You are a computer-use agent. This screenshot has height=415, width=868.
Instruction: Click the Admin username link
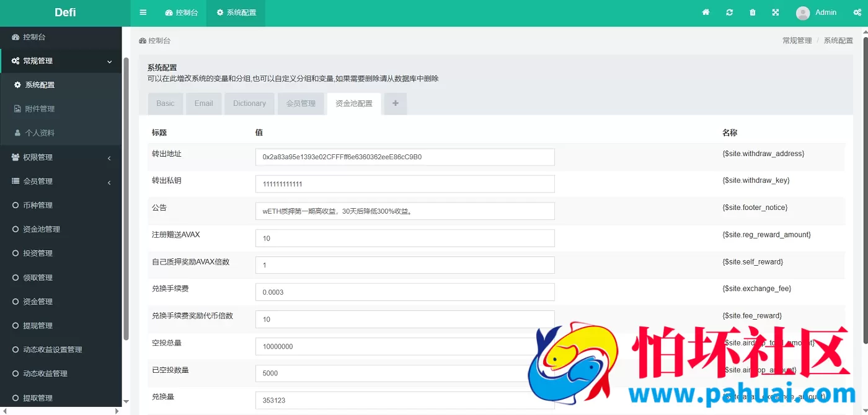coord(826,12)
